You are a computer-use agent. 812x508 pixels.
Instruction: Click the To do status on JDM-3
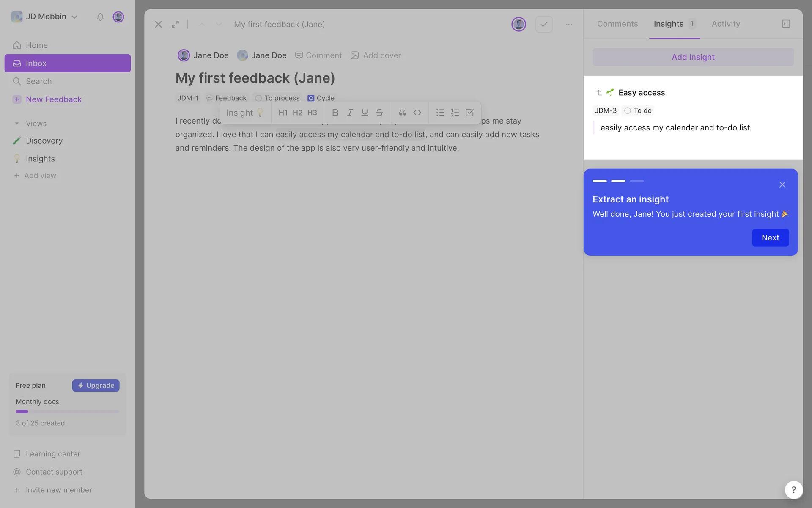click(638, 110)
